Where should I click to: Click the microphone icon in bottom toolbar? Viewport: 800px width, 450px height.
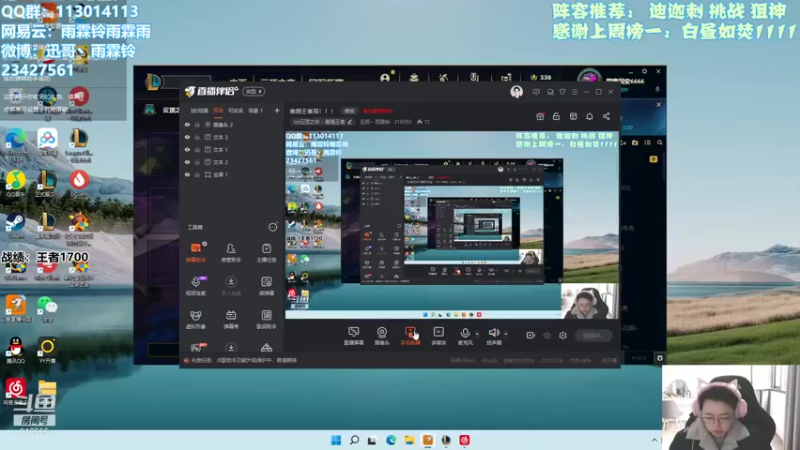pos(465,333)
